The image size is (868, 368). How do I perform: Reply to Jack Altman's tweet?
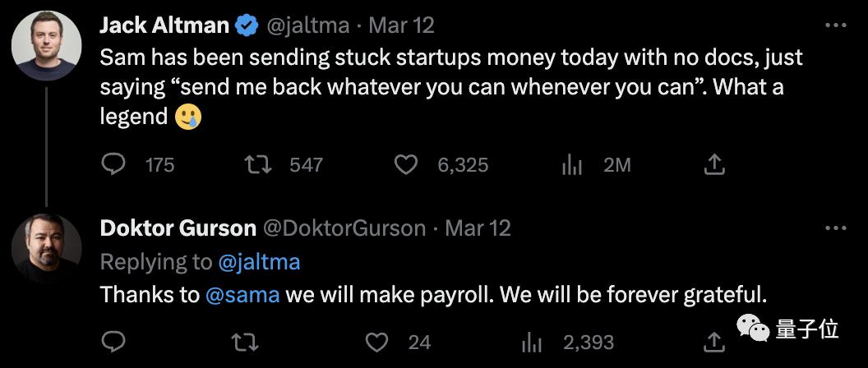pyautogui.click(x=113, y=165)
